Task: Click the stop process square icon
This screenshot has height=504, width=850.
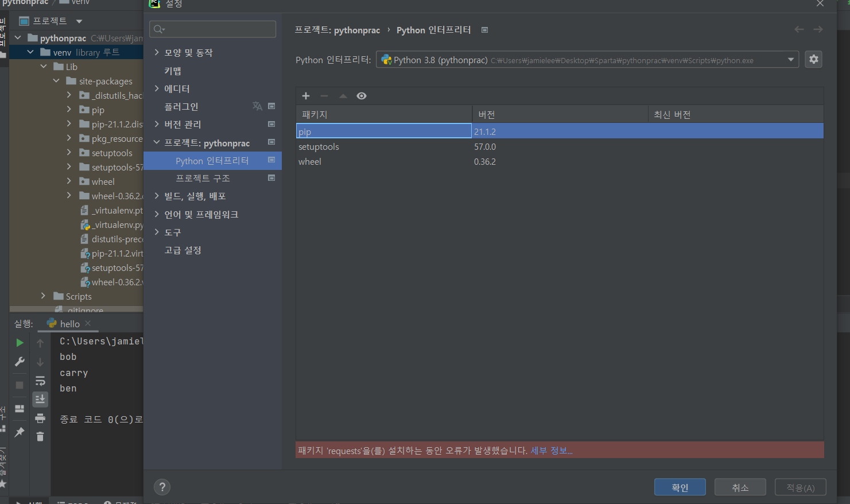Action: [x=20, y=385]
